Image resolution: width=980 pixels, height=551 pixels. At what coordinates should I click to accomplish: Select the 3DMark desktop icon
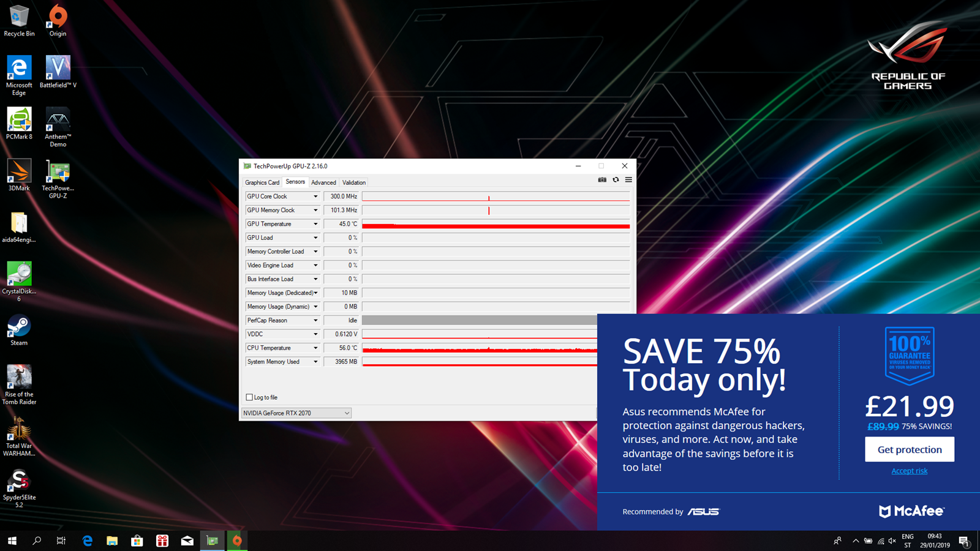[19, 175]
